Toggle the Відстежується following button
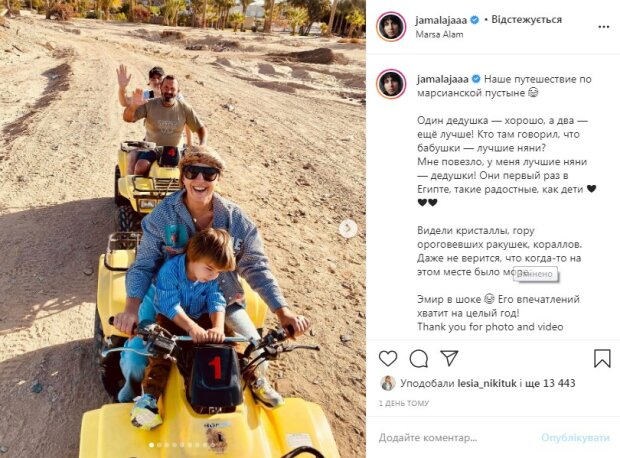Screen dimensions: 620x458 click(526, 19)
